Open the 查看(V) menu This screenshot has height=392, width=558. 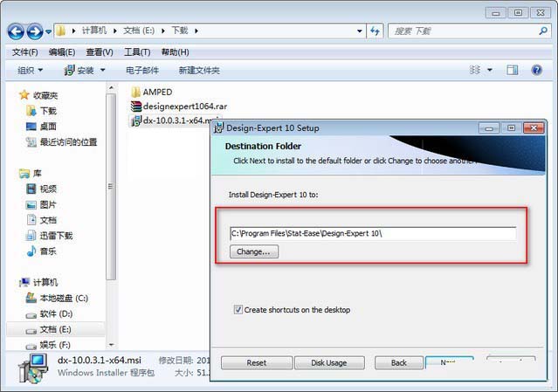tap(100, 52)
